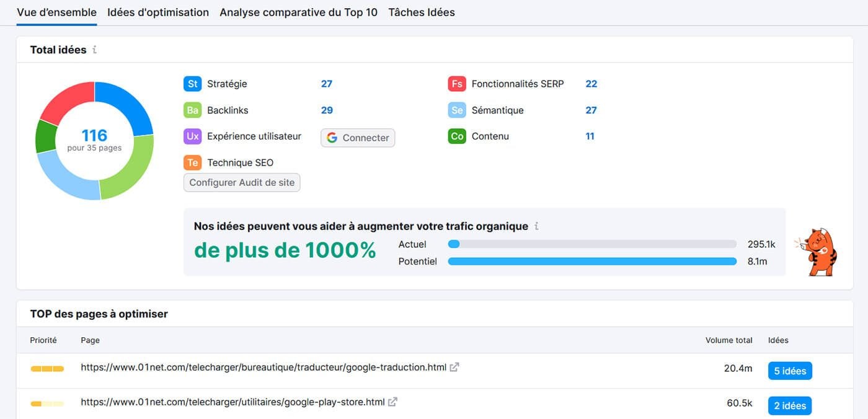Switch to the Vue d'ensemble tab

(56, 12)
